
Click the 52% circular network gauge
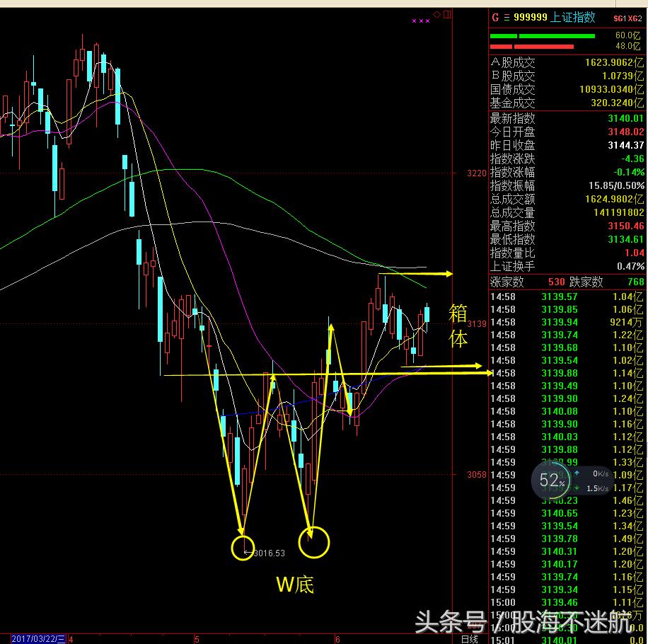tap(552, 481)
